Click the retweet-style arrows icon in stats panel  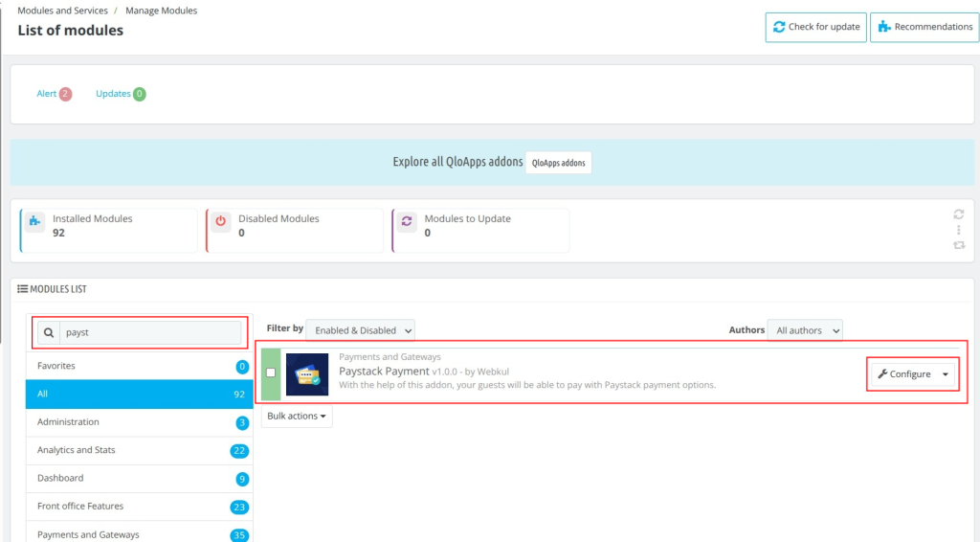[x=959, y=246]
